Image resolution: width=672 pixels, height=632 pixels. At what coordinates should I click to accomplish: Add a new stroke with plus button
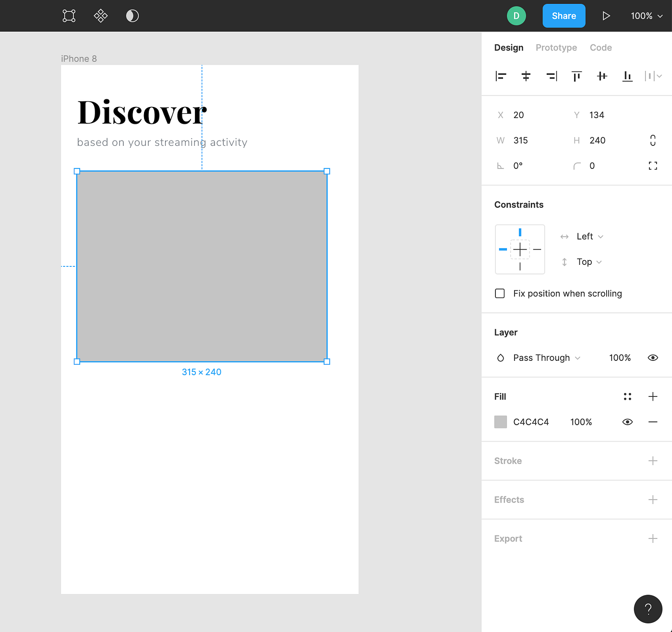pyautogui.click(x=653, y=461)
